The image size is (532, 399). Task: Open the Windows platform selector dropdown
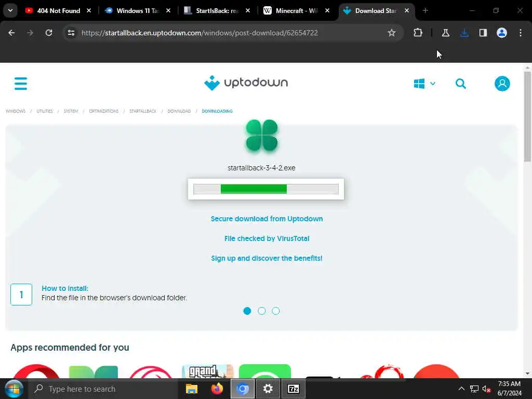coord(424,84)
